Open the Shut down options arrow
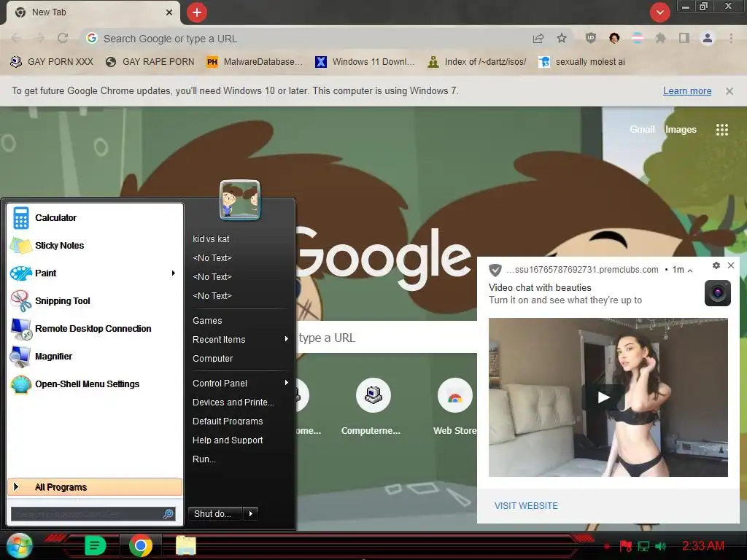 click(251, 513)
